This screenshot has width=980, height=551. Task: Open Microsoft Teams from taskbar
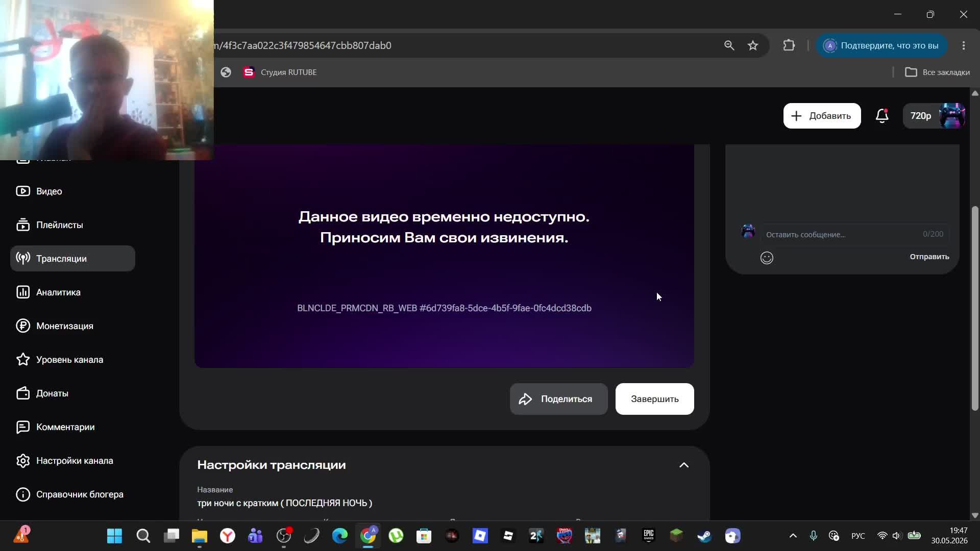point(255,536)
